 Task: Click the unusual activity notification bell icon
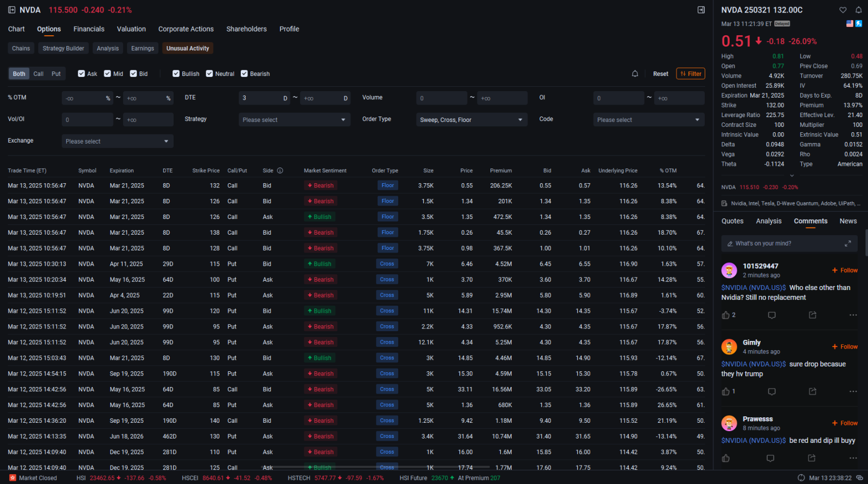click(635, 74)
